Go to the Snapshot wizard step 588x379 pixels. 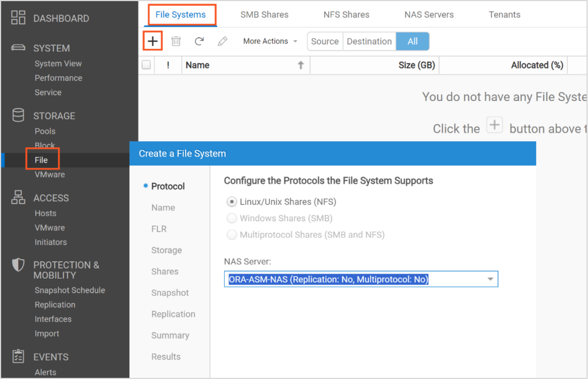click(x=170, y=293)
